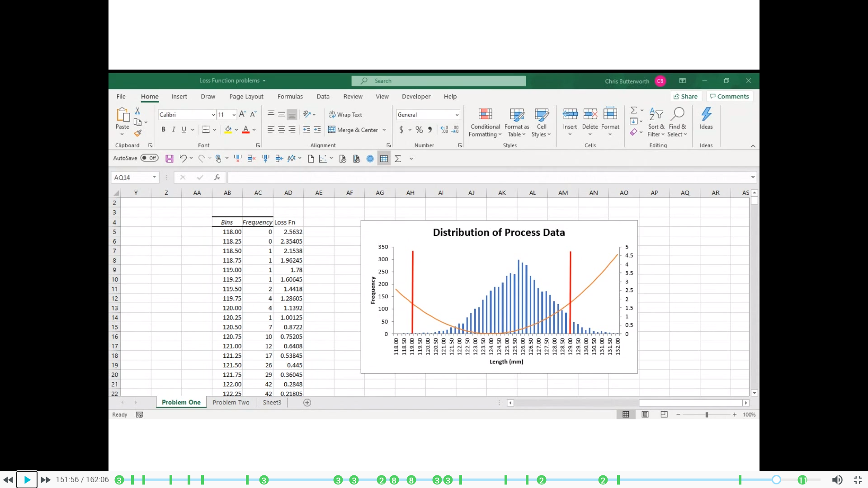Open the General number format dropdown
Screen dimensions: 868x488
tap(457, 115)
